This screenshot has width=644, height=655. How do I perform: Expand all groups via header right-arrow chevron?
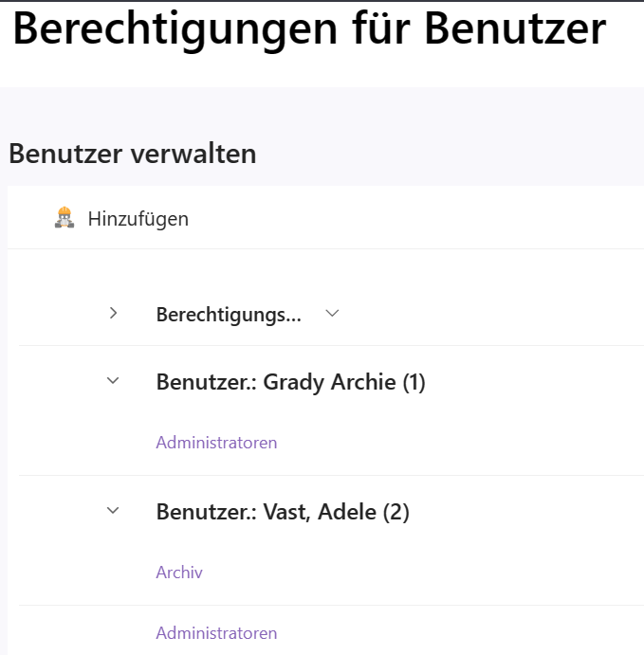(113, 313)
